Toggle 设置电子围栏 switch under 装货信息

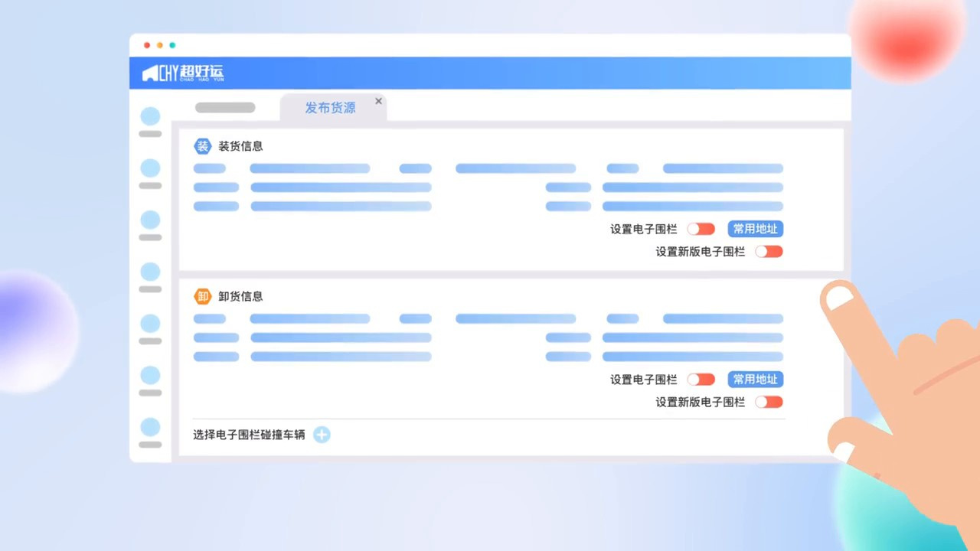click(701, 229)
